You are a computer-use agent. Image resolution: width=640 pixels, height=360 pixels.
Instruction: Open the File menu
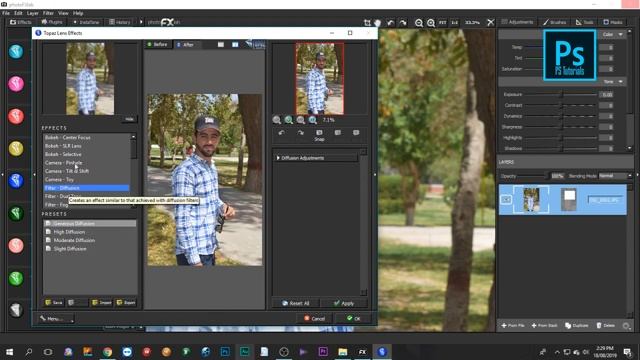tap(6, 13)
